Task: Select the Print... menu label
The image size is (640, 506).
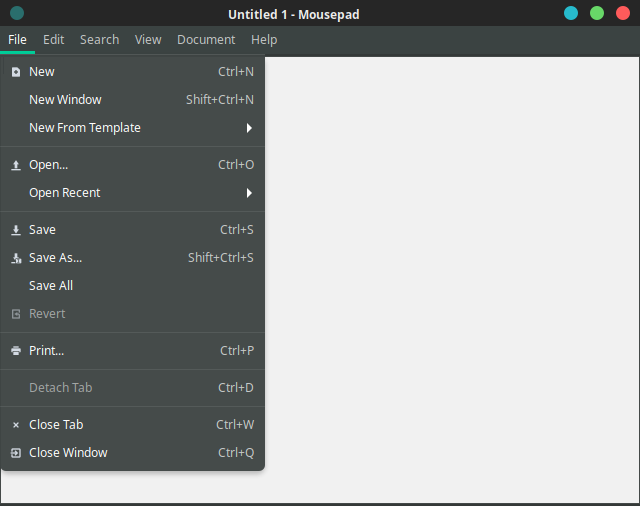Action: click(x=47, y=351)
